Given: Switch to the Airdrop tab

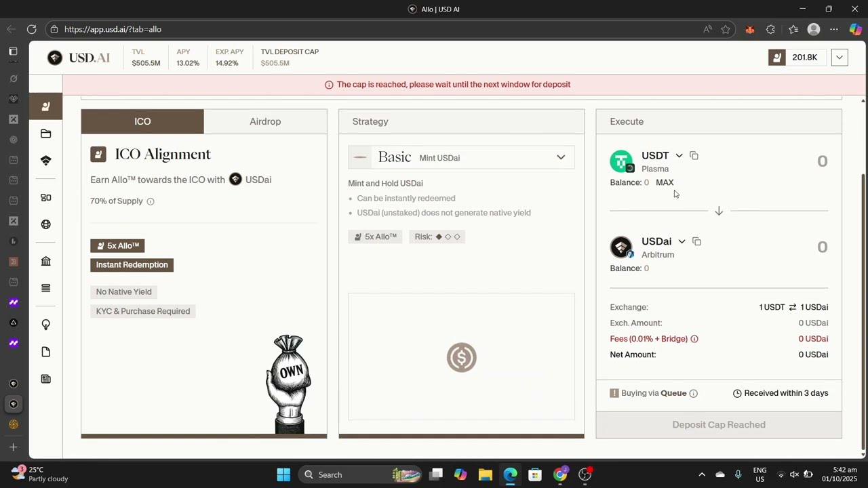Looking at the screenshot, I should point(265,121).
